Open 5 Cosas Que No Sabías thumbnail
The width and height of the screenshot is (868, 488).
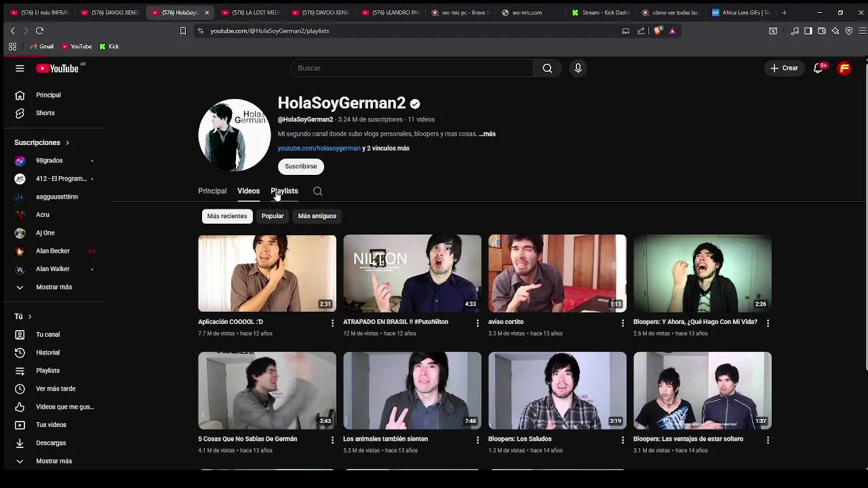click(267, 390)
